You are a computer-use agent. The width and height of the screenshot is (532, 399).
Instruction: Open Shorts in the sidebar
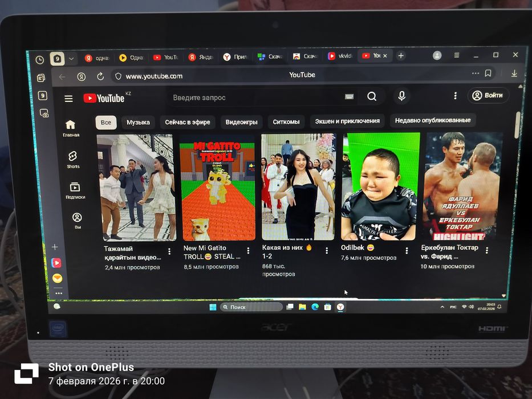73,160
